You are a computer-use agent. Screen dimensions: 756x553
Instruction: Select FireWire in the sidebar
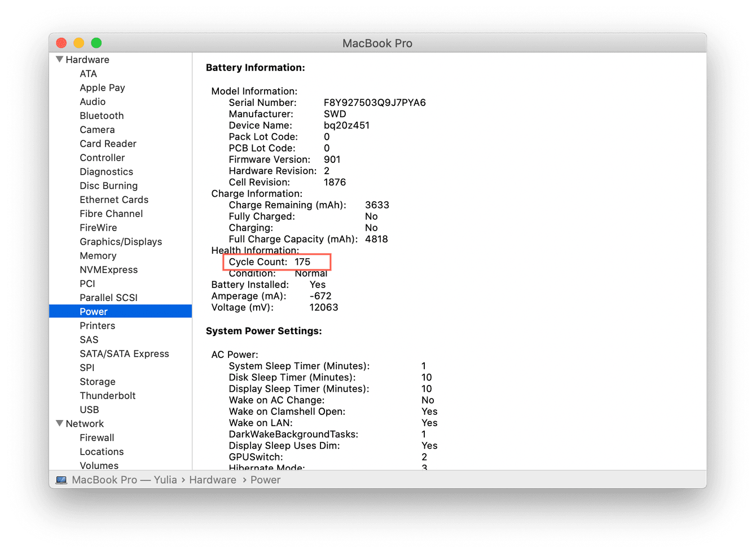pyautogui.click(x=98, y=228)
